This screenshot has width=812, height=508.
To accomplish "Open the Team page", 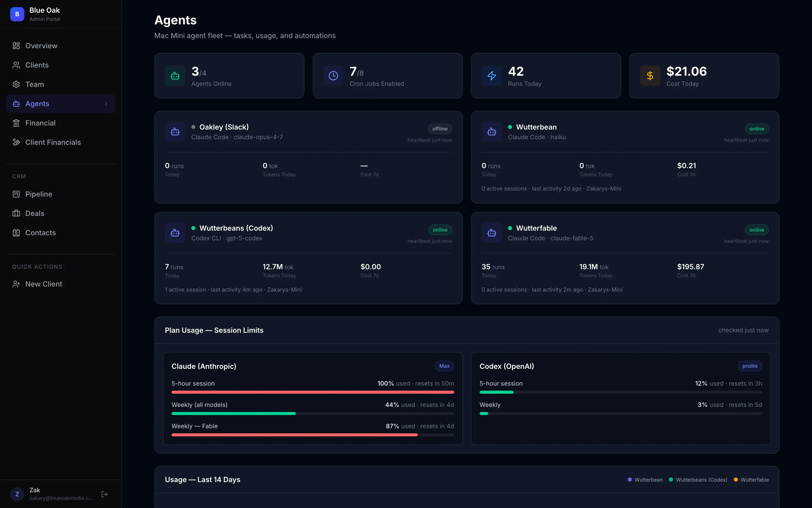I will coord(60,84).
